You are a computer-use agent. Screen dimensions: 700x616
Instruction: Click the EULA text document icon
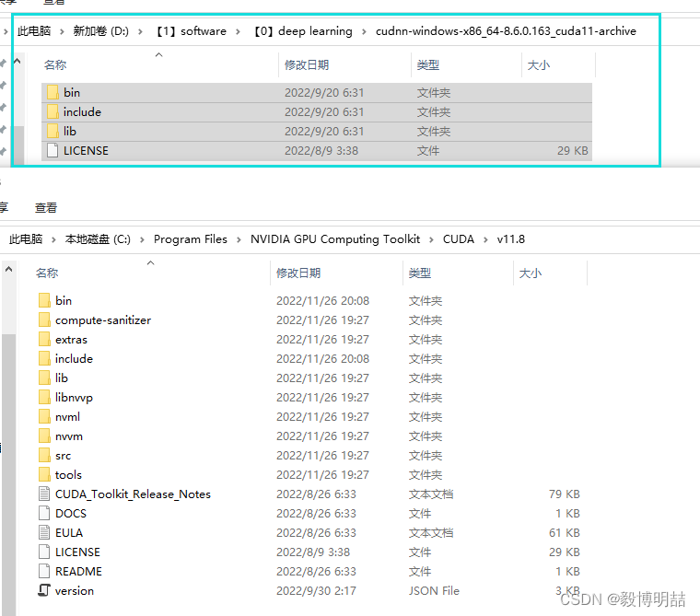click(44, 532)
